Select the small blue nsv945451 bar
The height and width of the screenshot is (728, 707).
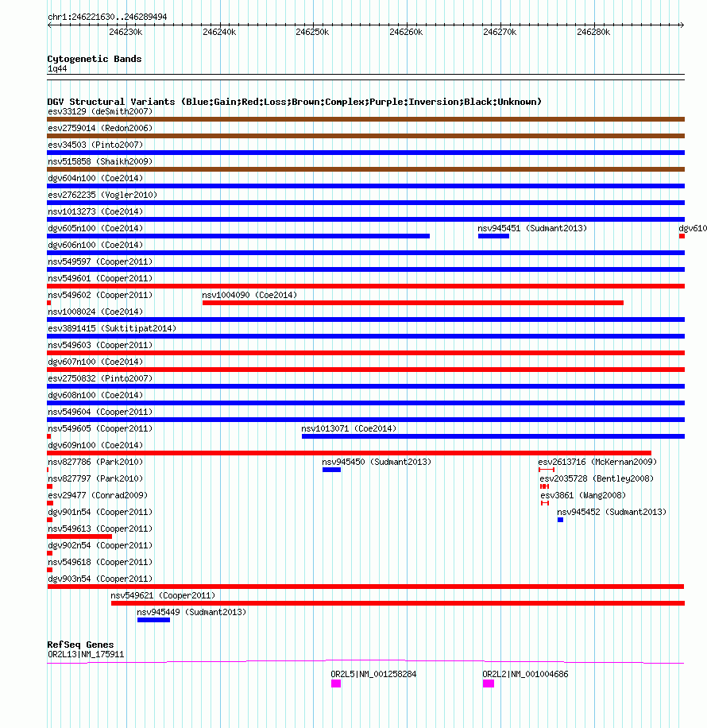click(x=493, y=236)
